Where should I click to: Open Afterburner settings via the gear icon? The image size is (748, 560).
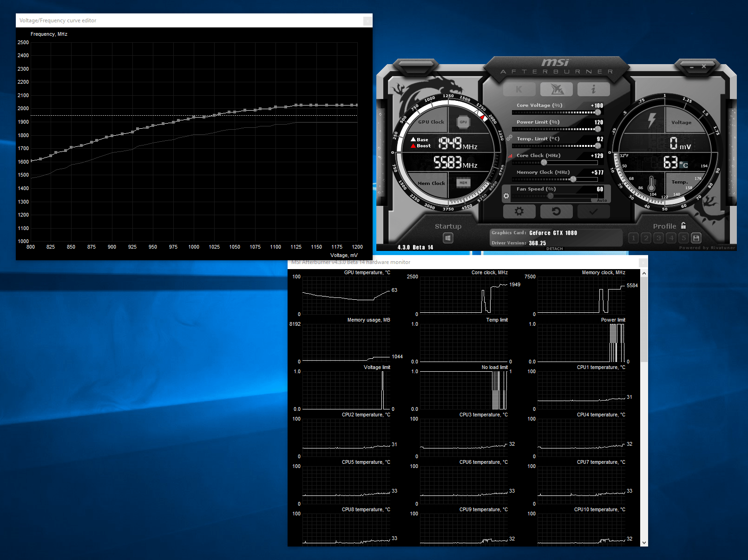click(519, 211)
